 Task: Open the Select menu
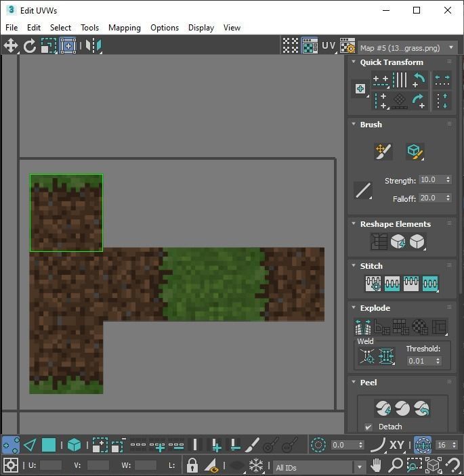(60, 28)
